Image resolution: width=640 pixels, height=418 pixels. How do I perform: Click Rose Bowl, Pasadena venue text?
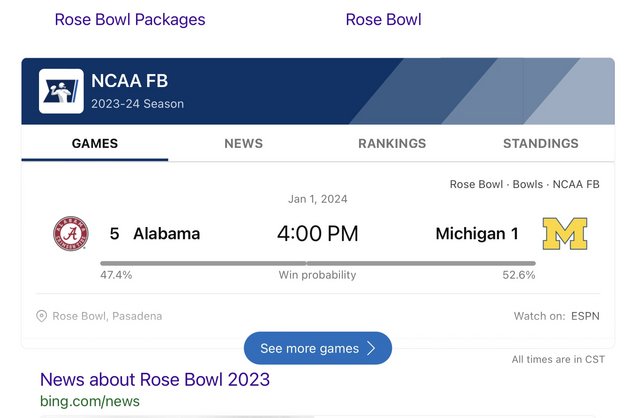[x=107, y=316]
